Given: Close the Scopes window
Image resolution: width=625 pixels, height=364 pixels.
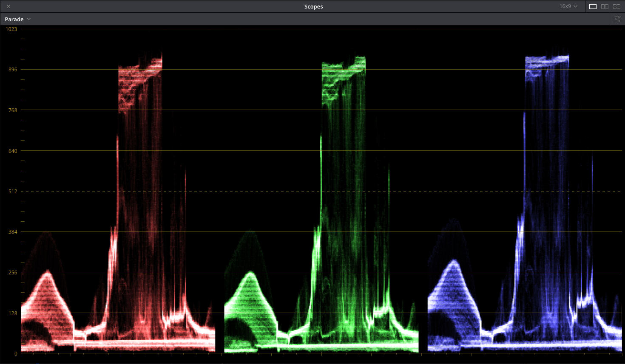Looking at the screenshot, I should point(9,6).
